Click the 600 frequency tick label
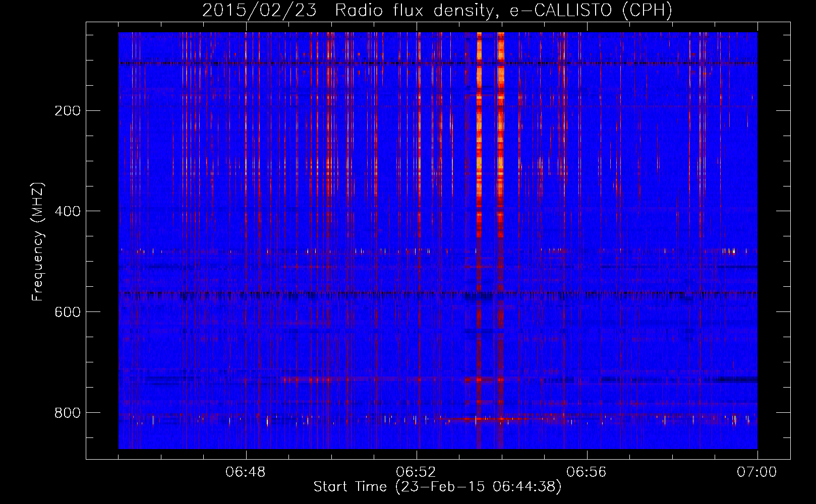Viewport: 816px width, 504px height. coord(68,312)
